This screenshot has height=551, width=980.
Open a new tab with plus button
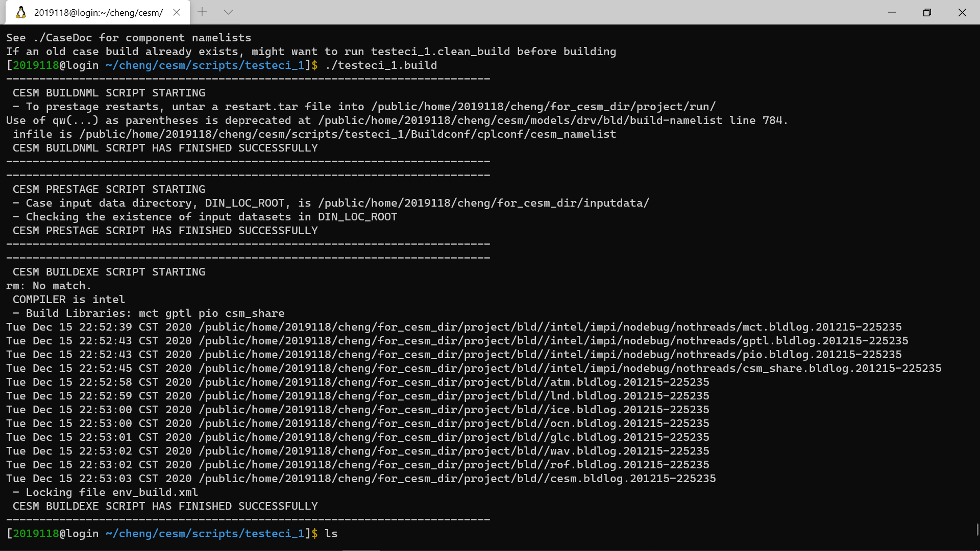(202, 12)
